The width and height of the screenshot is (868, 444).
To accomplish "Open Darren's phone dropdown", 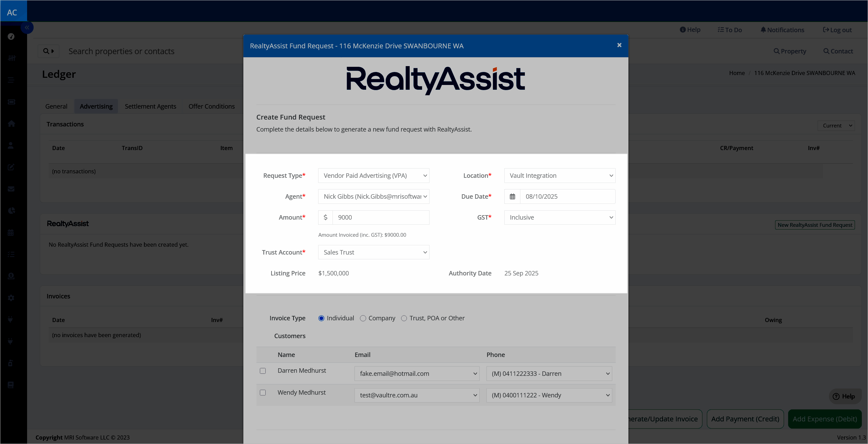I will (549, 374).
